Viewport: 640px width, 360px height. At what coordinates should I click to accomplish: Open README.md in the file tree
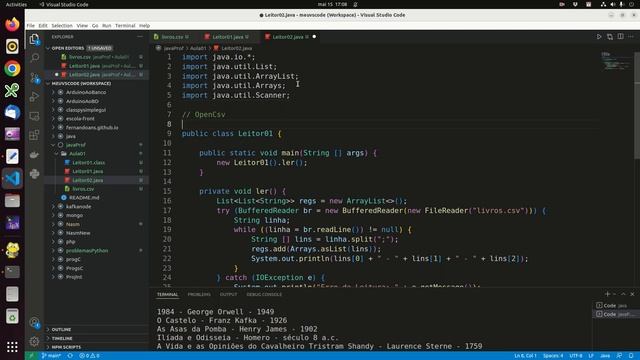pos(84,198)
